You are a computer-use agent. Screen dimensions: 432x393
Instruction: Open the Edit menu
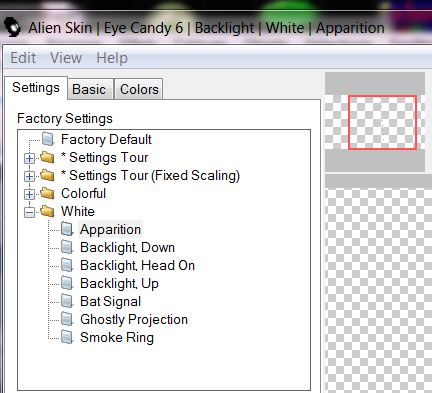[x=23, y=58]
